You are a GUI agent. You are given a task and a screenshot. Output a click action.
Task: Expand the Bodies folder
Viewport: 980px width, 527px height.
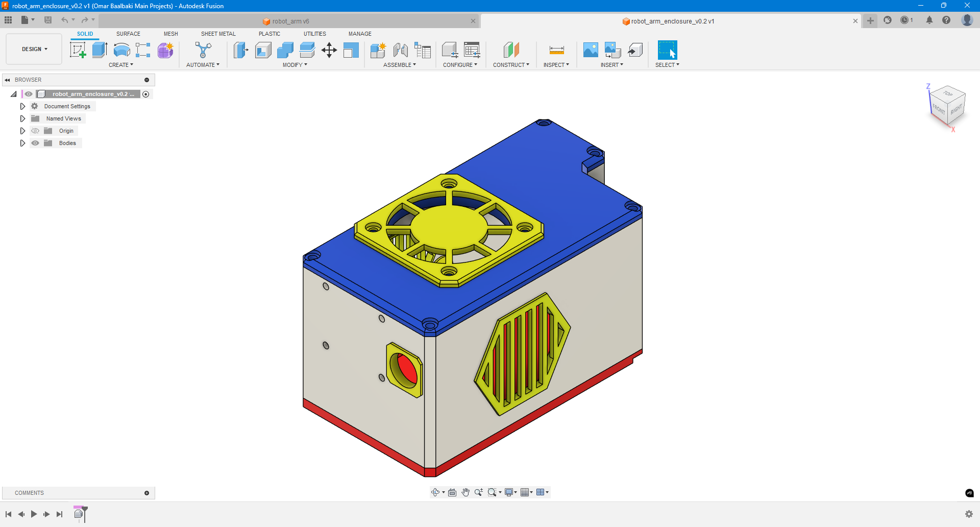point(22,143)
